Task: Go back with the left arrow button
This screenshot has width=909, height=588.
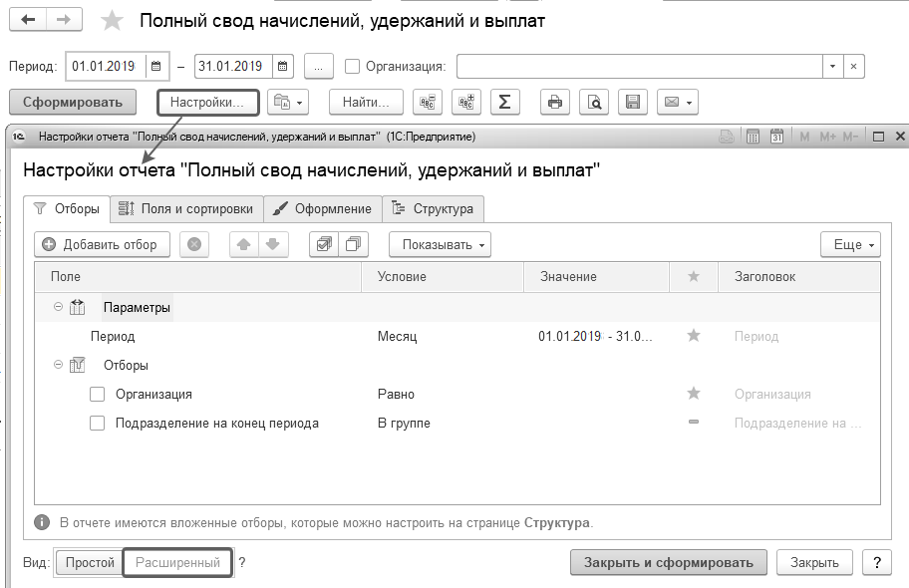Action: coord(28,20)
